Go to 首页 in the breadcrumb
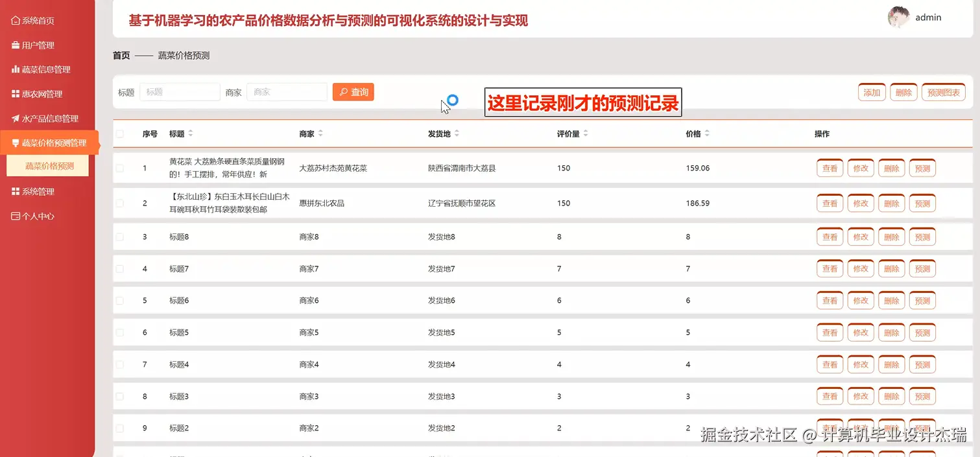Screen dimensions: 980x457 tap(121, 55)
